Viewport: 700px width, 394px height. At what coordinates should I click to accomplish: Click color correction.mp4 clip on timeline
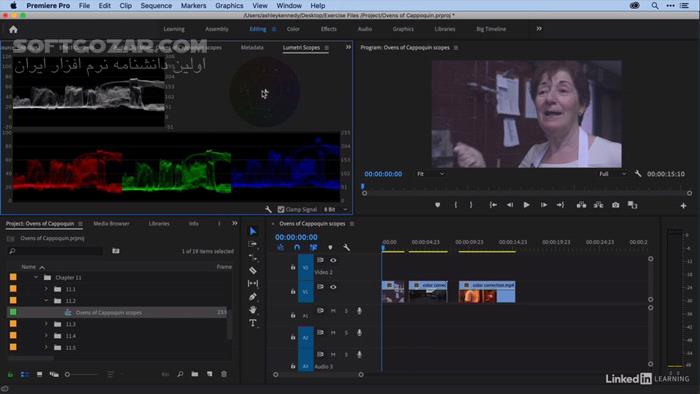point(487,292)
